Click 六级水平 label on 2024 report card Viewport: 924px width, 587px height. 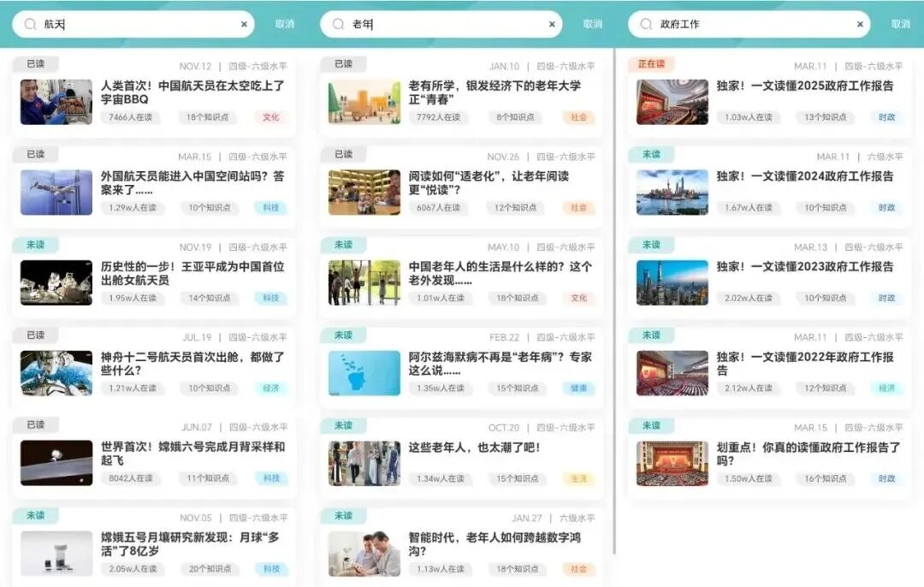tap(885, 157)
